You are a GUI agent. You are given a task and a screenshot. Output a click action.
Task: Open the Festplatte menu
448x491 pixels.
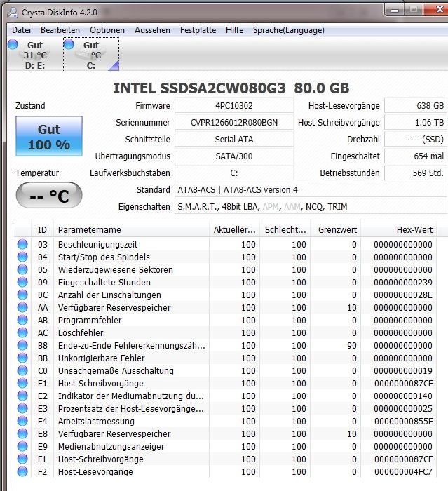pos(198,30)
